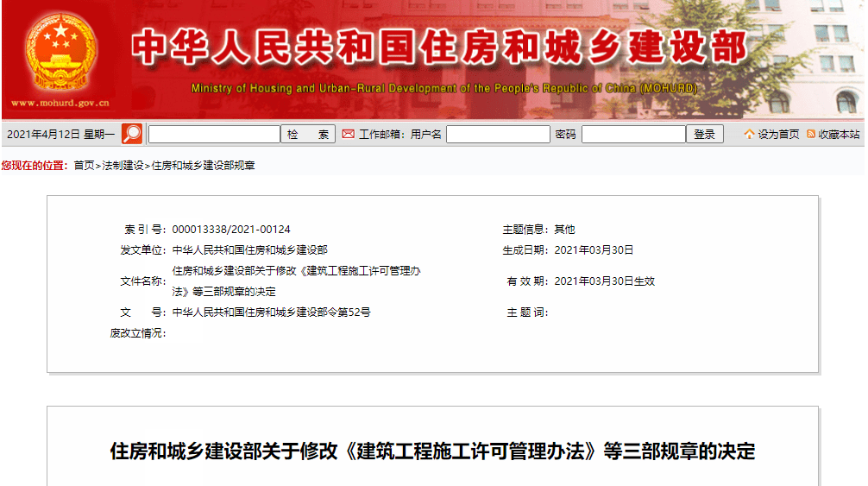
Task: Click validity text 2021年03月30日生效
Action: pos(605,281)
